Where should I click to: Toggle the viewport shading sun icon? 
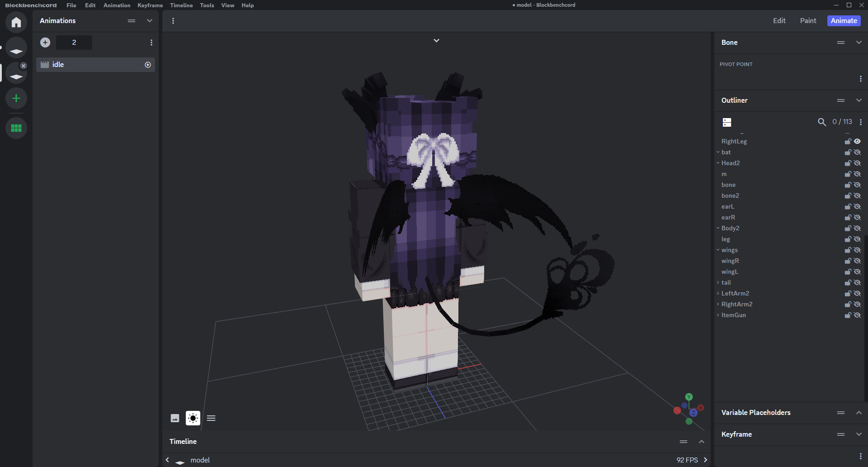coord(193,418)
